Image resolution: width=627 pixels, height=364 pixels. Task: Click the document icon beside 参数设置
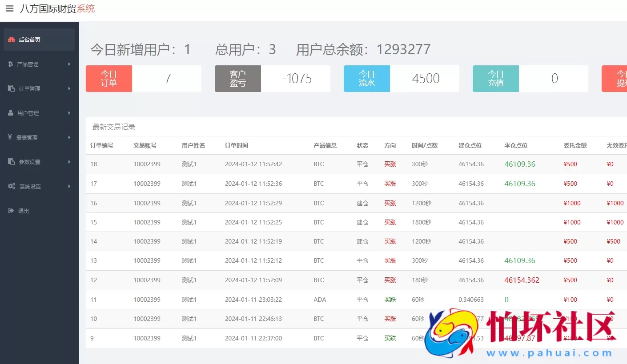pyautogui.click(x=11, y=162)
